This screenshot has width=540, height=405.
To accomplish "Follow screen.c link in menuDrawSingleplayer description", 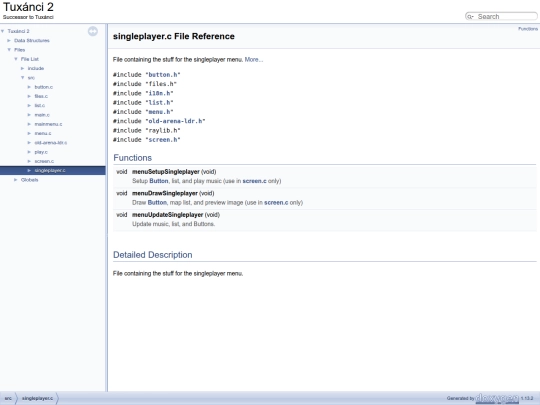I will 276,202.
